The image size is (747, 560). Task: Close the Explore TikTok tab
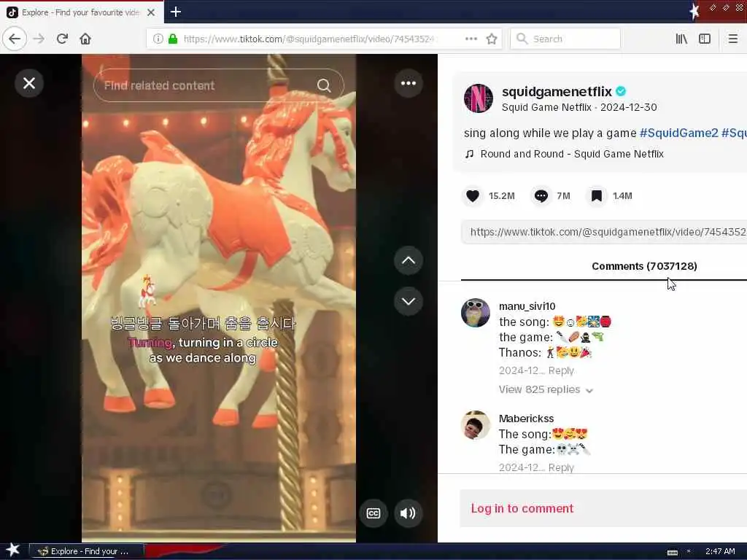click(151, 12)
